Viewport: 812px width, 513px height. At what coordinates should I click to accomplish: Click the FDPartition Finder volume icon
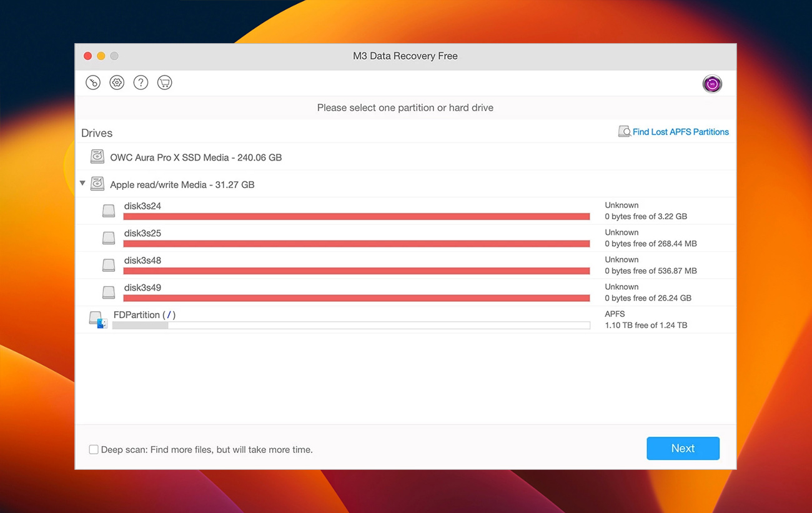click(x=98, y=320)
